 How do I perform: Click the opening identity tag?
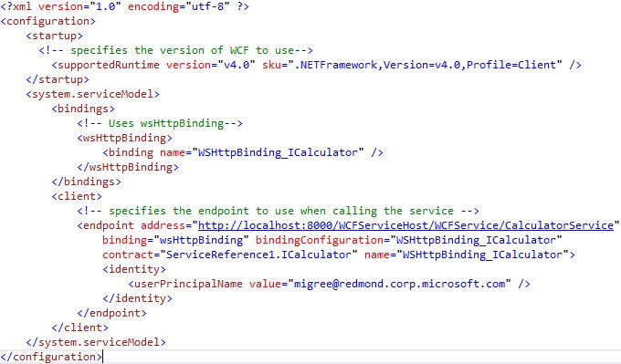click(x=134, y=269)
